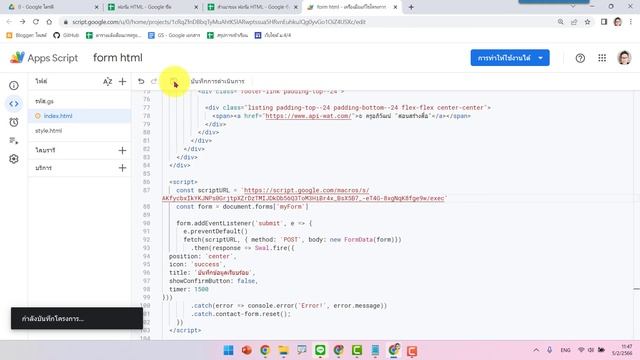Add a new file with plus icon
The height and width of the screenshot is (360, 640).
[x=122, y=82]
